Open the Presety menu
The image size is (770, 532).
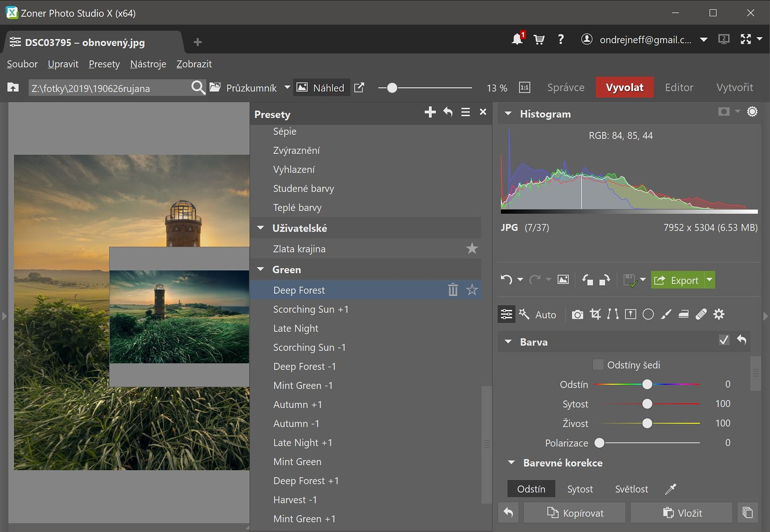point(104,64)
